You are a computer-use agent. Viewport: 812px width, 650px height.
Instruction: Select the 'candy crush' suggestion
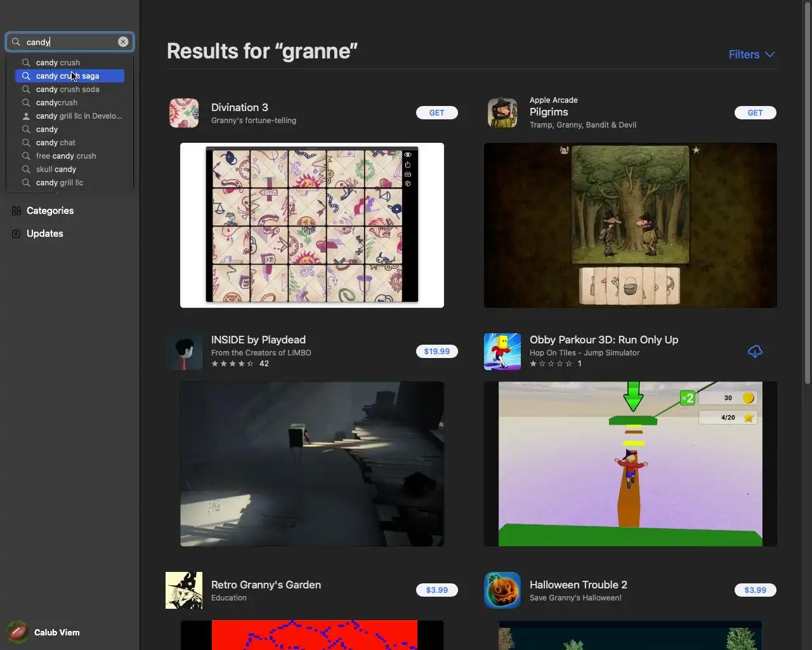tap(70, 63)
